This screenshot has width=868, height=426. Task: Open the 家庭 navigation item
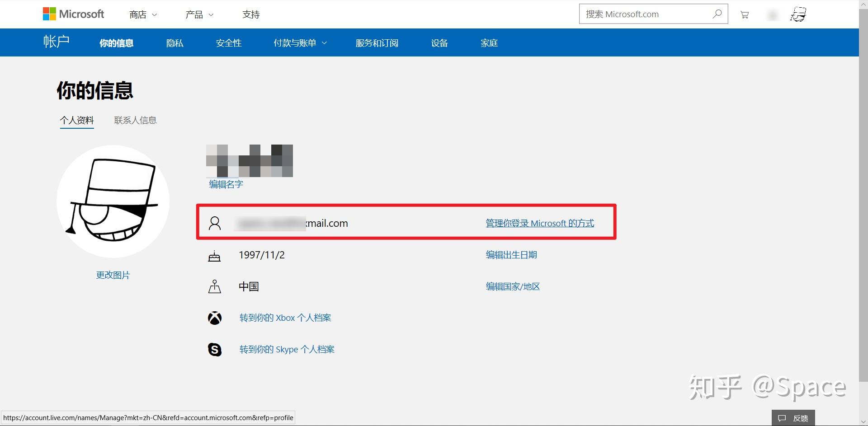pyautogui.click(x=489, y=43)
